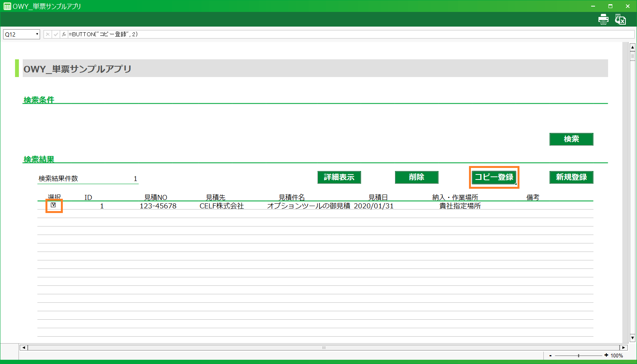Screen dimensions: 637x364
Task: Click the formula cancel X icon
Action: [47, 34]
